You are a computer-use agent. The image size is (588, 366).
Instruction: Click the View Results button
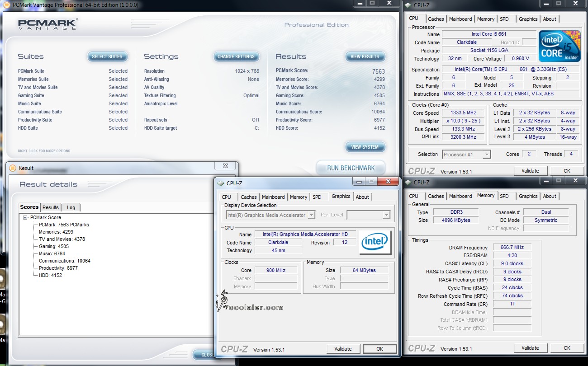[365, 56]
